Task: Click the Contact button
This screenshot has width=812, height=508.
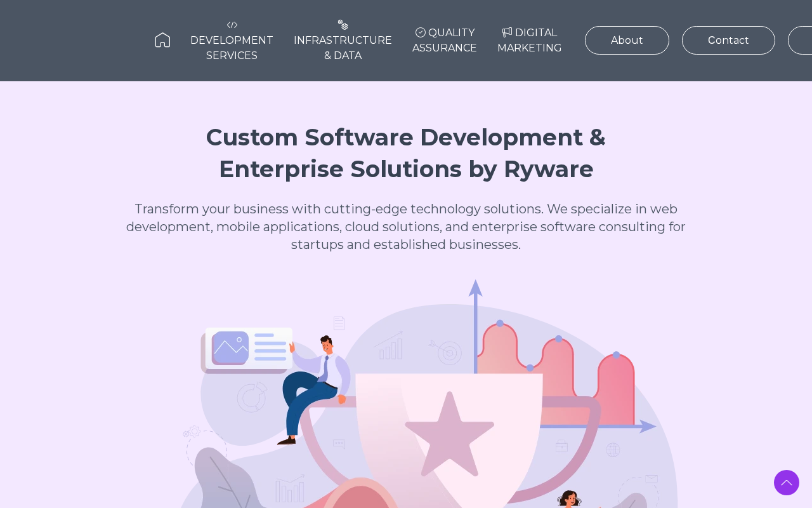Action: click(x=728, y=41)
